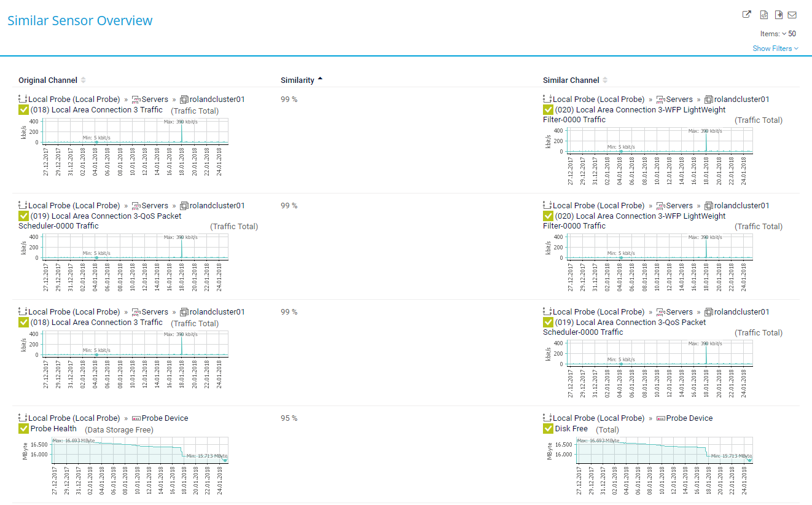
Task: Click the green status check beside Probe Health
Action: point(24,429)
